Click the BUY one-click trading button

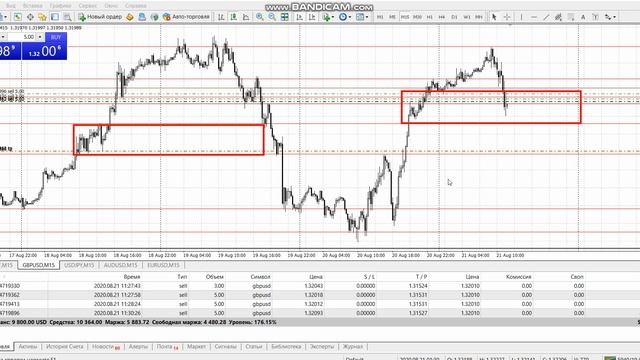click(56, 37)
